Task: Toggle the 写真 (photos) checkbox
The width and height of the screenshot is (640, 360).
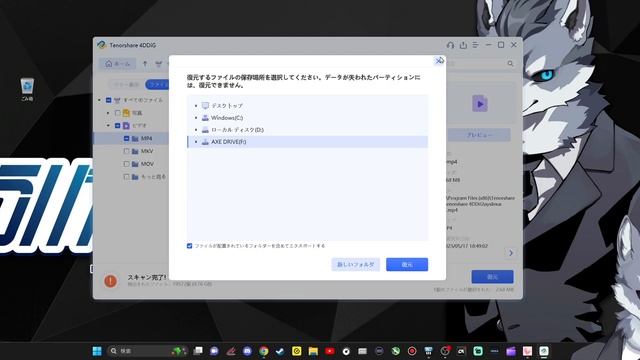Action: click(118, 113)
